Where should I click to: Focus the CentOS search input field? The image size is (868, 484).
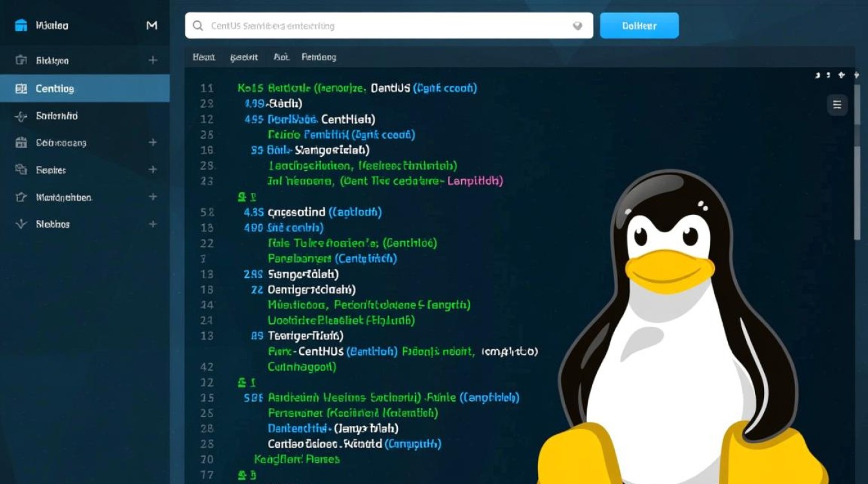[389, 26]
